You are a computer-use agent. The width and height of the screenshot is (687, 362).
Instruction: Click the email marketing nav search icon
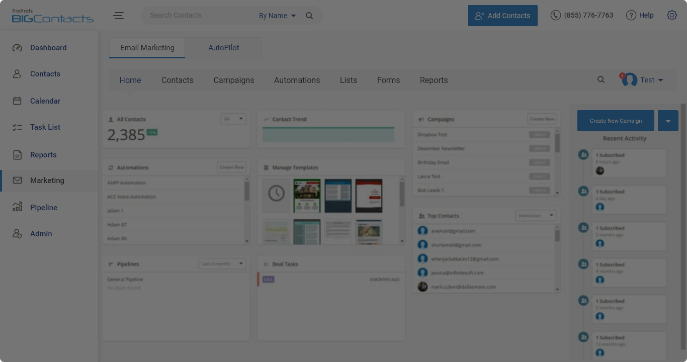click(601, 80)
